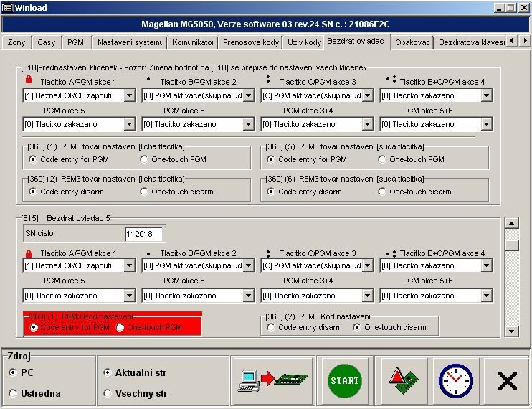The height and width of the screenshot is (409, 532).
Task: Choose Code entry disarm under [363] (2)
Action: tap(271, 327)
